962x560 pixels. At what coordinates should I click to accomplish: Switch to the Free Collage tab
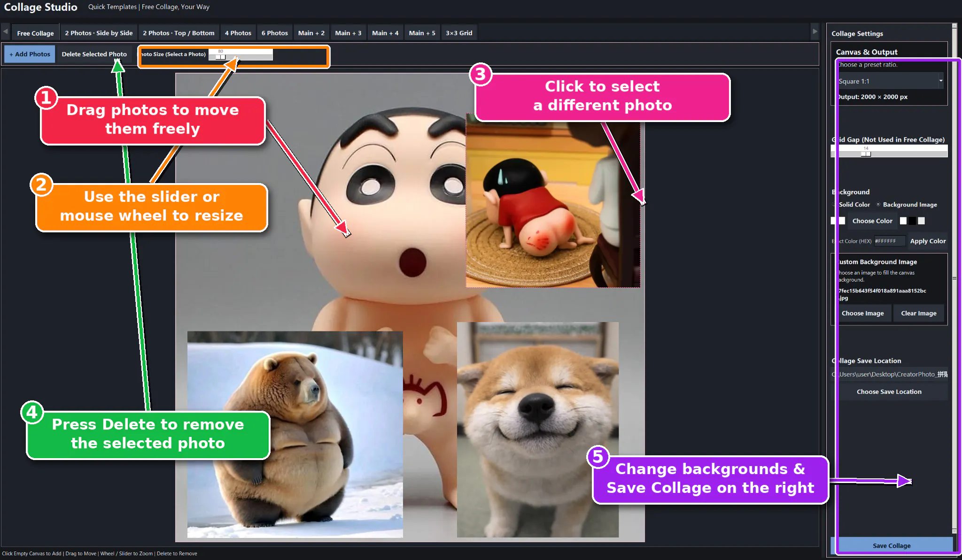click(x=36, y=33)
